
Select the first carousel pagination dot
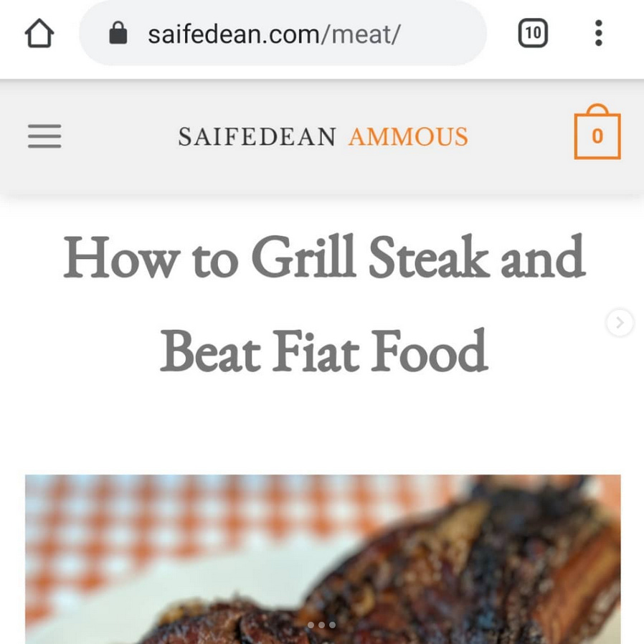pos(311,625)
